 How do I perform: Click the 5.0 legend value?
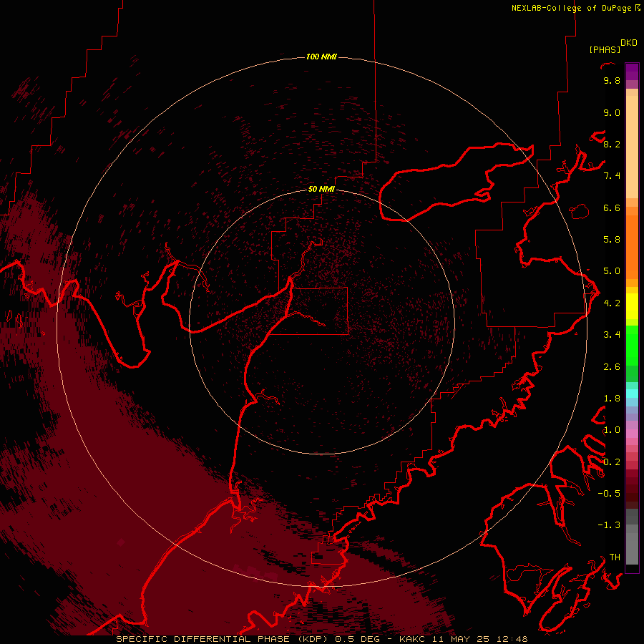[x=612, y=271]
